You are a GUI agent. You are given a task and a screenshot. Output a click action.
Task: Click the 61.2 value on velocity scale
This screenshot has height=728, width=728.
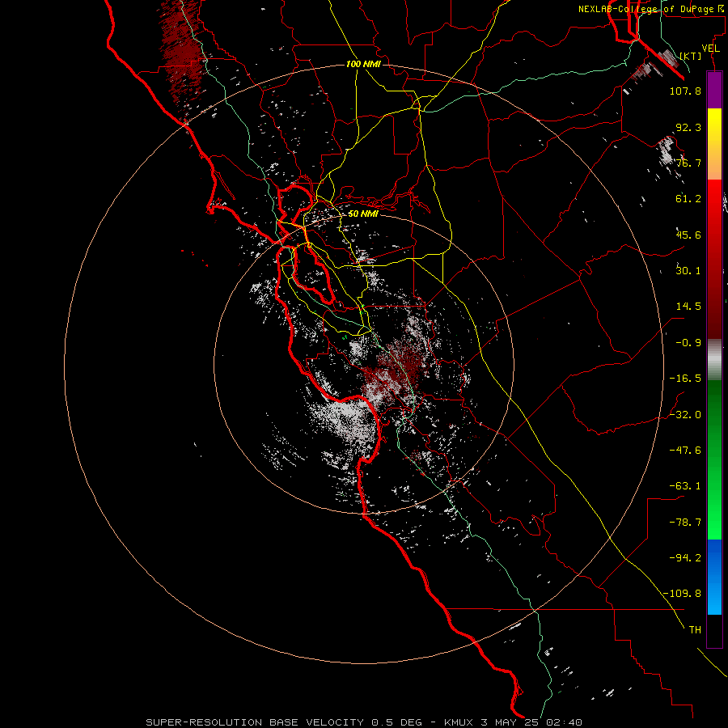coord(688,199)
